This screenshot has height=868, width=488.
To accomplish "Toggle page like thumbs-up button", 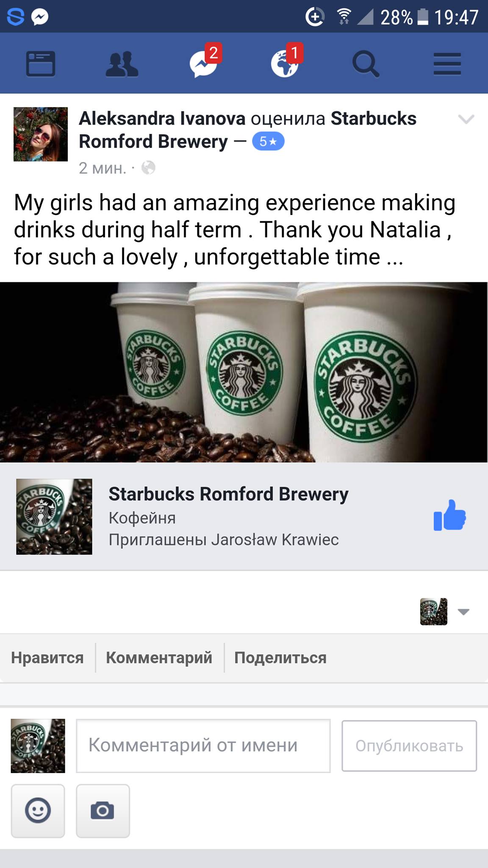I will (449, 515).
